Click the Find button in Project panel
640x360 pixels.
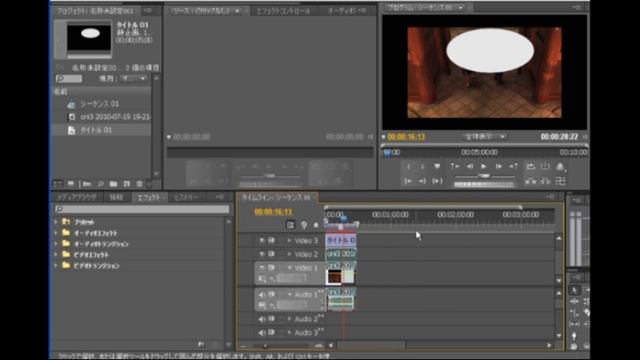[x=100, y=184]
